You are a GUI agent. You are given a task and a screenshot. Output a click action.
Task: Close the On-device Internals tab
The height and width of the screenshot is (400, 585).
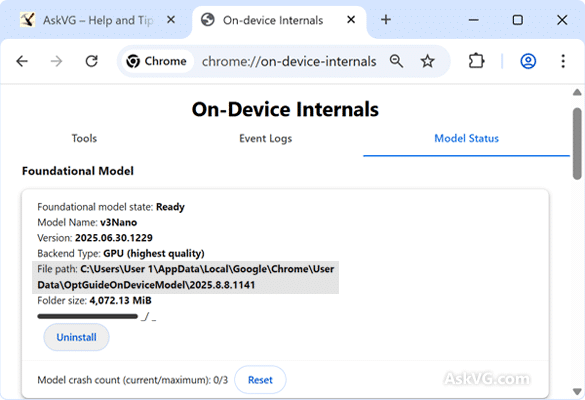coord(351,19)
